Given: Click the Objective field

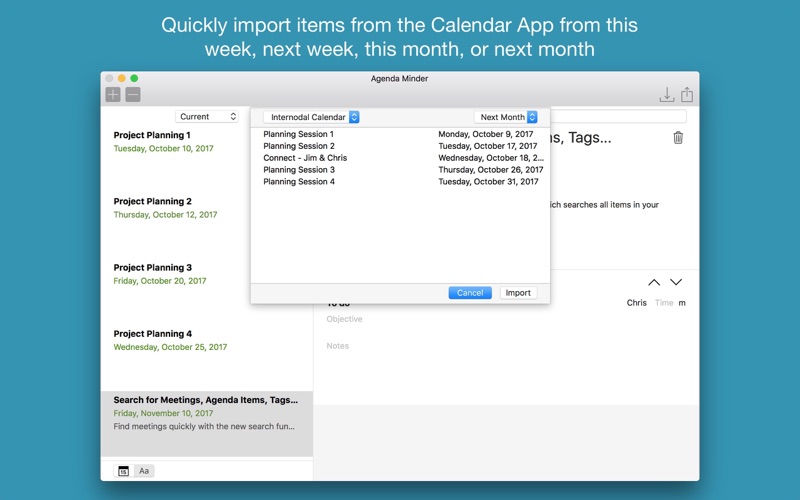Looking at the screenshot, I should (344, 319).
